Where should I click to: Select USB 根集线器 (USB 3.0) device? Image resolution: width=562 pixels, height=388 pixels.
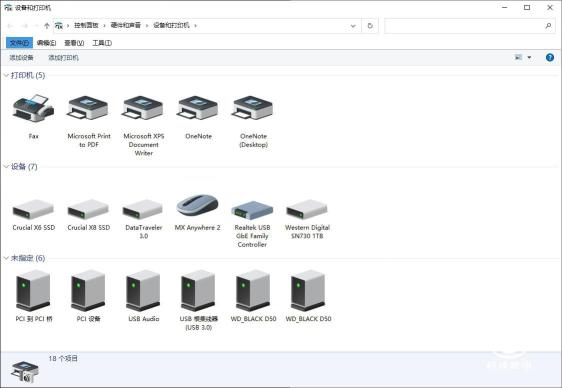click(198, 291)
